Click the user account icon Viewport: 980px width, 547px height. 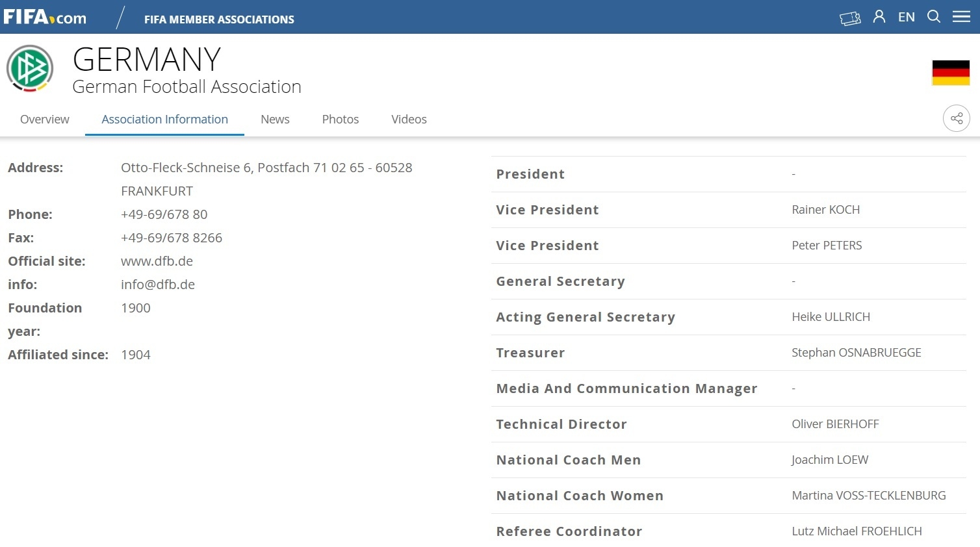point(879,17)
